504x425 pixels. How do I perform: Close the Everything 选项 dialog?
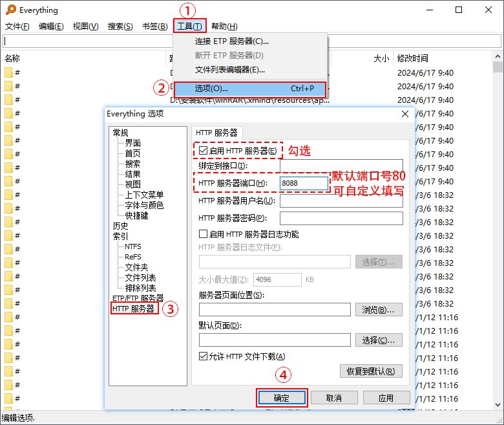(405, 114)
